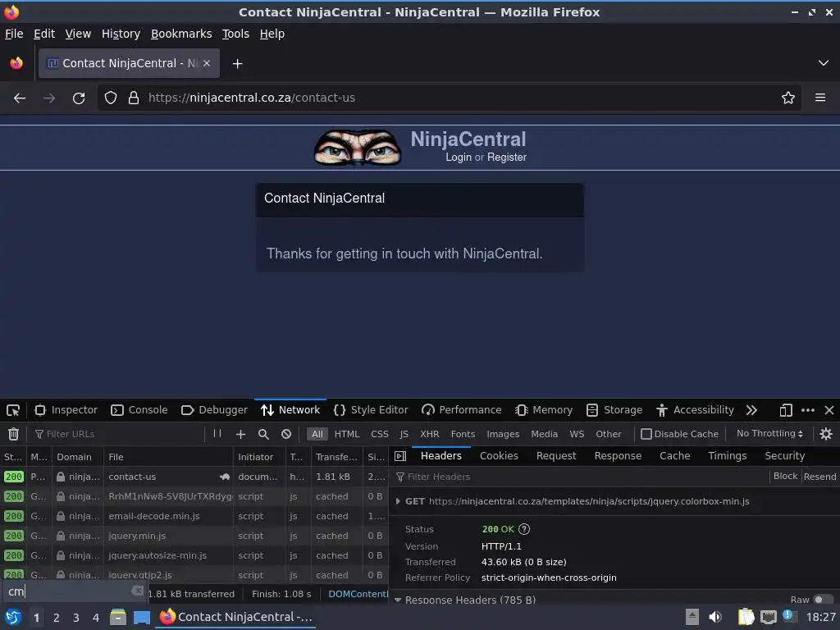Pause network log recording
This screenshot has height=630, width=840.
(x=217, y=433)
